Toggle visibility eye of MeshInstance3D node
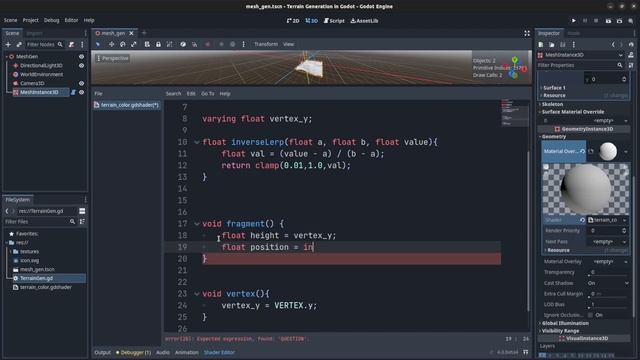 82,92
